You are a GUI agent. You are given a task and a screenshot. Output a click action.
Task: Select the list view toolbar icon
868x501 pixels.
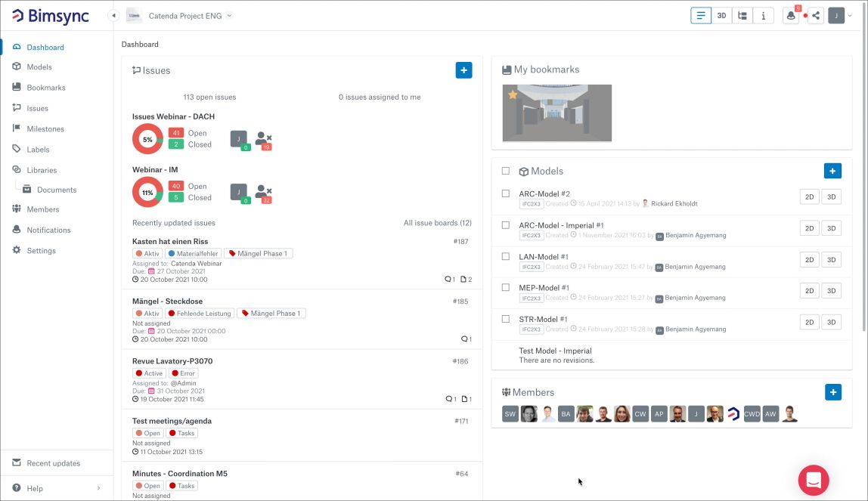(701, 15)
